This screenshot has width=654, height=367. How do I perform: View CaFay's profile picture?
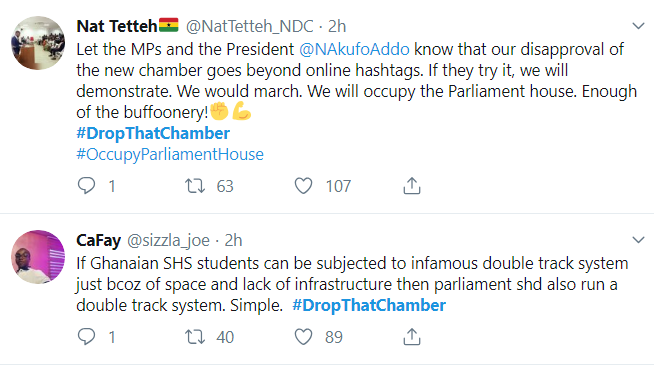[38, 257]
